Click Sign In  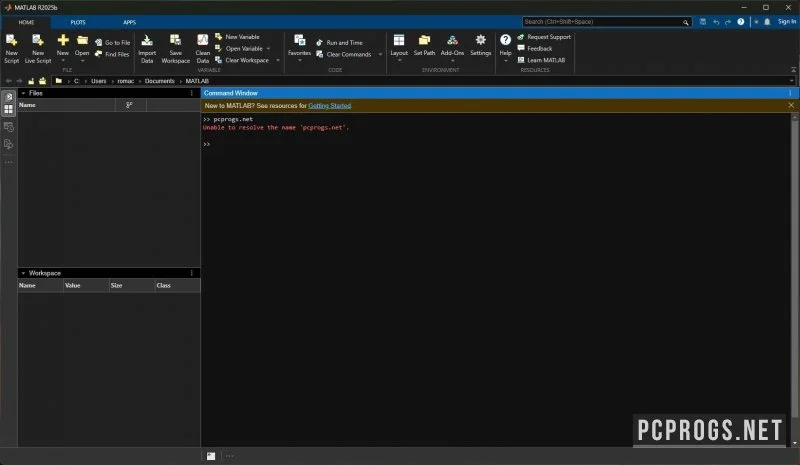787,22
